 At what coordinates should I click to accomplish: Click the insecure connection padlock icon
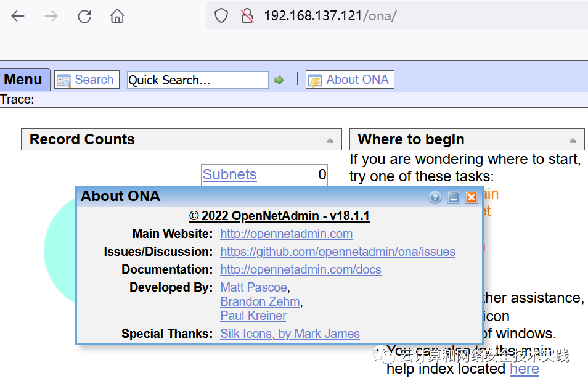point(247,16)
